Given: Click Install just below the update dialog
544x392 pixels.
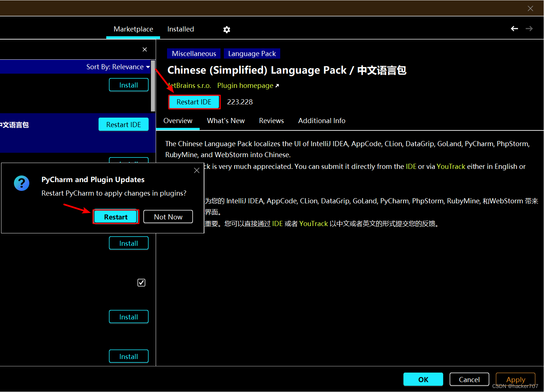Looking at the screenshot, I should (x=129, y=243).
